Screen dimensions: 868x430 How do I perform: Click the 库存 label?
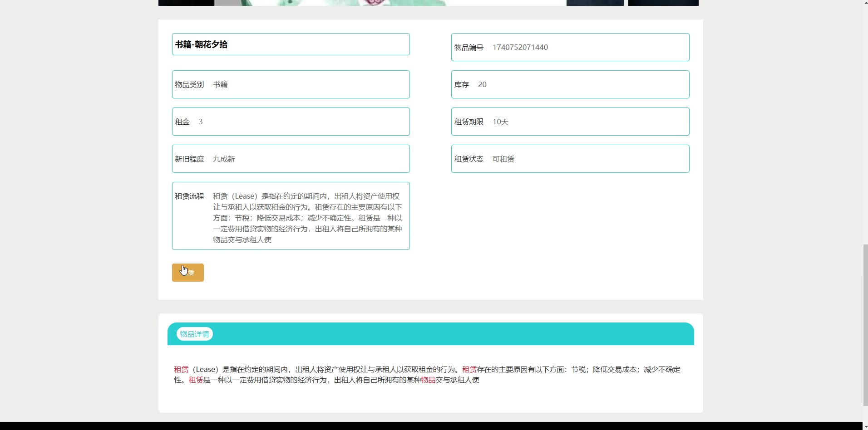tap(461, 85)
